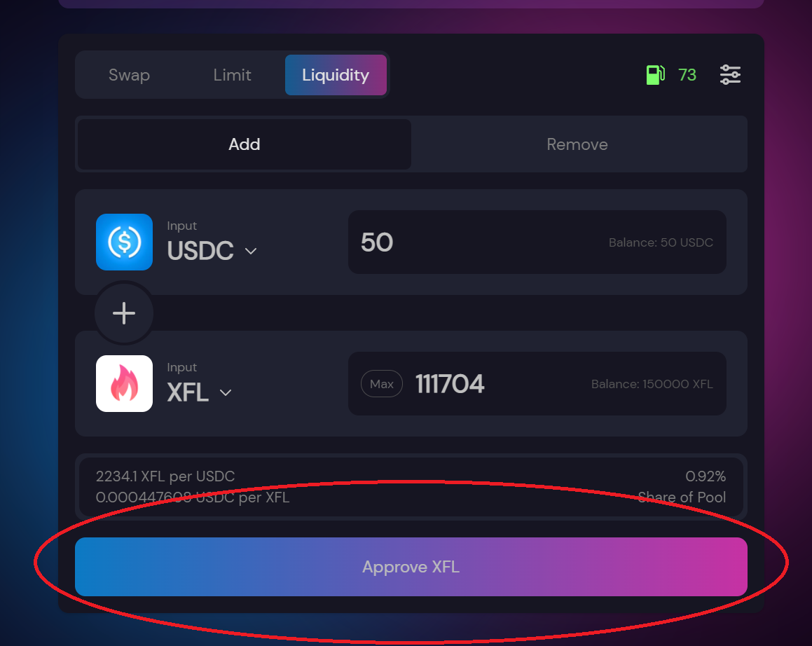The image size is (812, 646).
Task: Focus the USDC amount field showing 50
Action: click(x=537, y=242)
